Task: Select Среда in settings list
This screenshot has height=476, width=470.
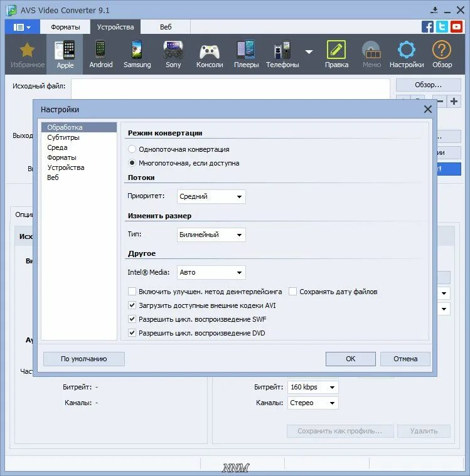Action: [x=79, y=147]
